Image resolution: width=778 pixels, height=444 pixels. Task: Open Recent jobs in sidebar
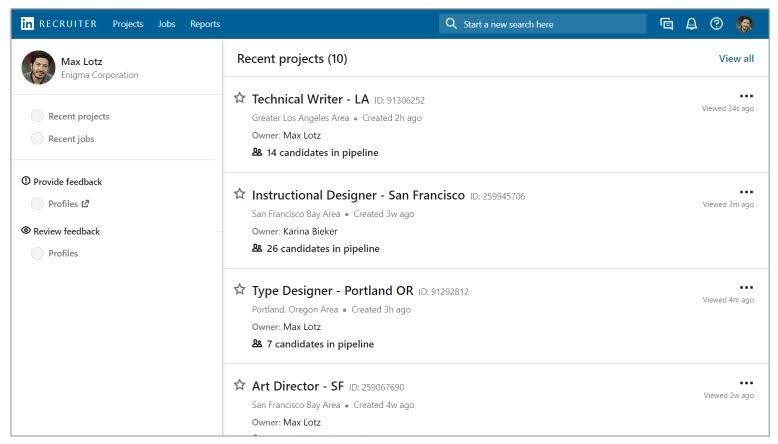[71, 139]
